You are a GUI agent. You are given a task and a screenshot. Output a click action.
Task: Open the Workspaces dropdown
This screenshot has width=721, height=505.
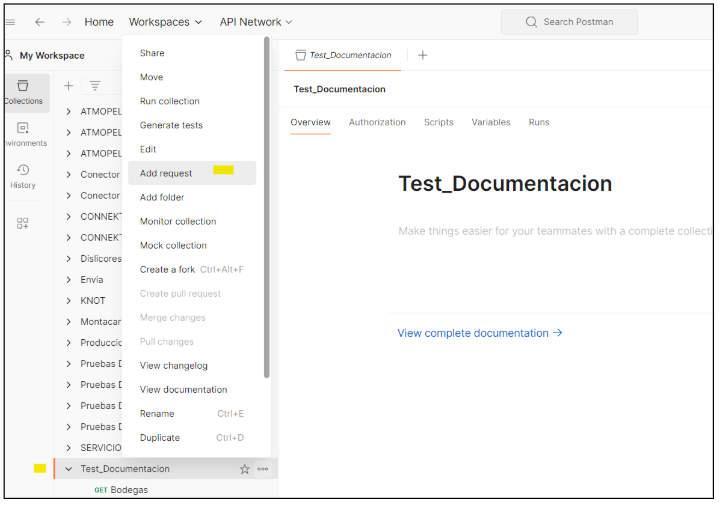click(x=165, y=22)
